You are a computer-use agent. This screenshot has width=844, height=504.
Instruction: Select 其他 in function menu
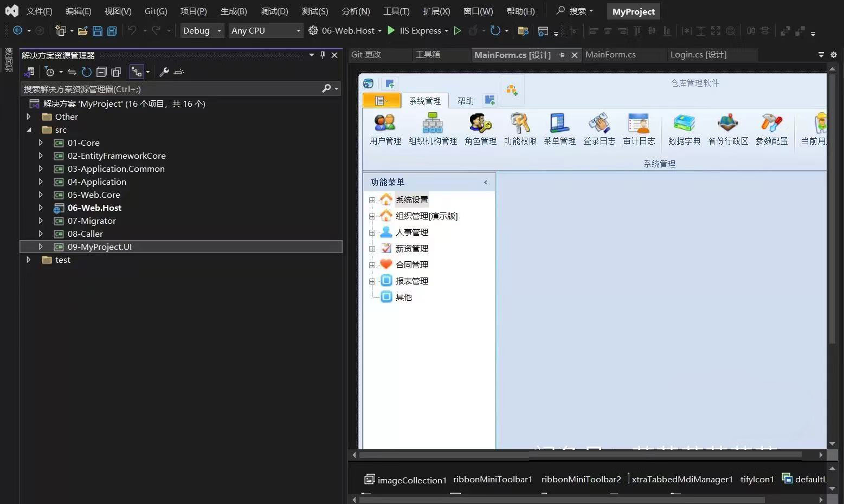(403, 298)
